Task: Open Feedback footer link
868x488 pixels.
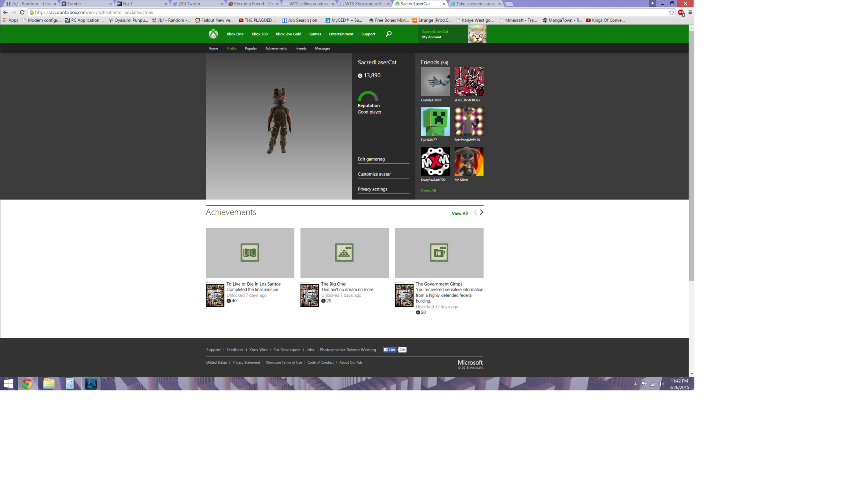Action: point(235,350)
